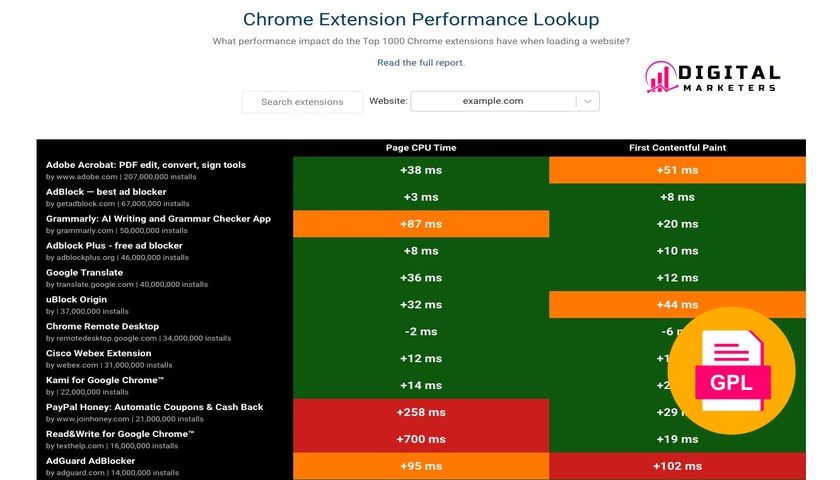Click the Chrome Extension Performance Lookup heading

pyautogui.click(x=421, y=19)
